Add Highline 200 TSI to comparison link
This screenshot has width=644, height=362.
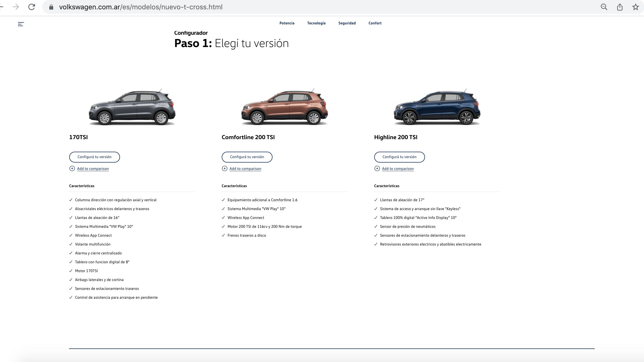pyautogui.click(x=397, y=169)
